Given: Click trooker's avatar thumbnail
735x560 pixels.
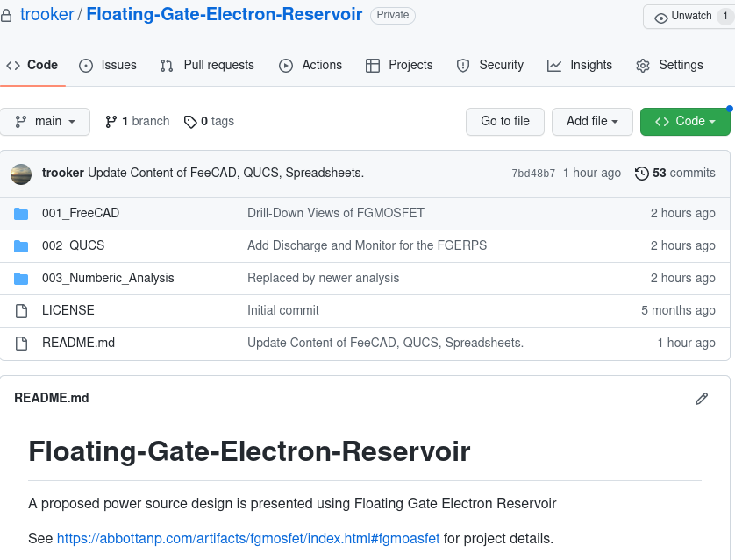Looking at the screenshot, I should click(x=21, y=174).
